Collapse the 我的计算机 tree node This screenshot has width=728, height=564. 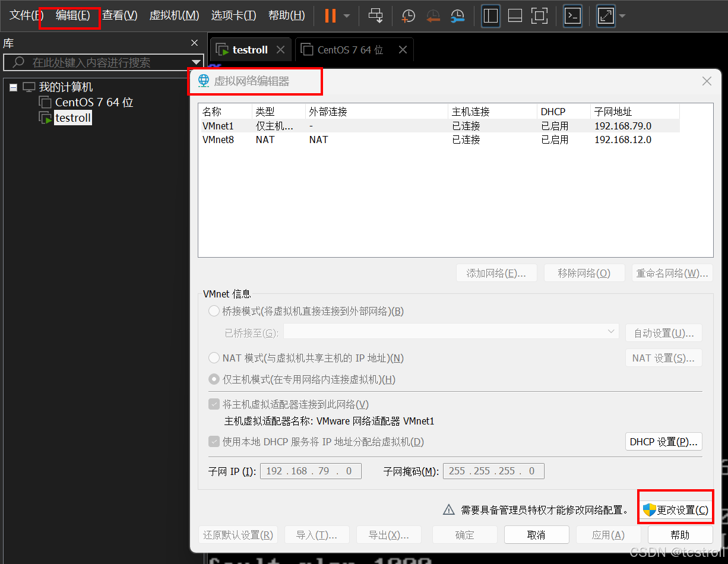coord(14,87)
